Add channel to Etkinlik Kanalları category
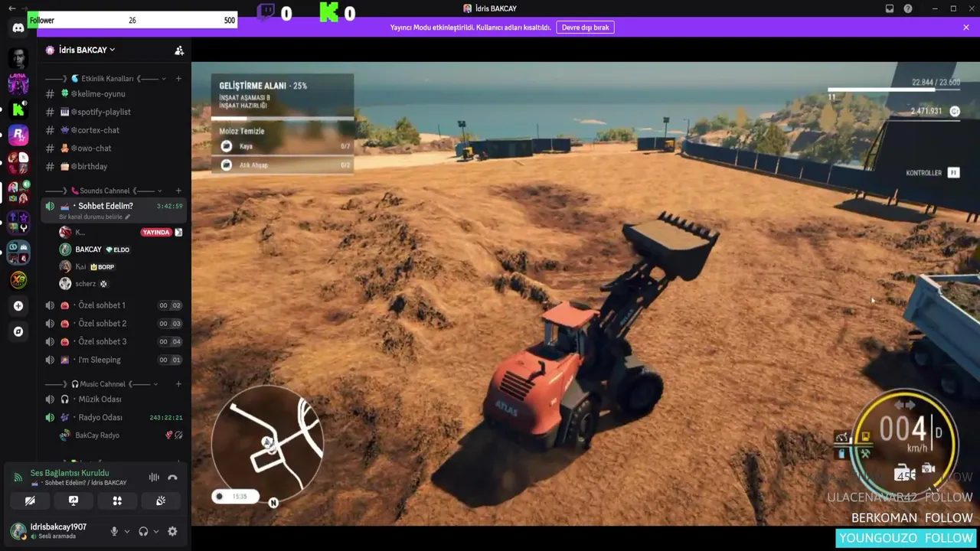 tap(178, 78)
